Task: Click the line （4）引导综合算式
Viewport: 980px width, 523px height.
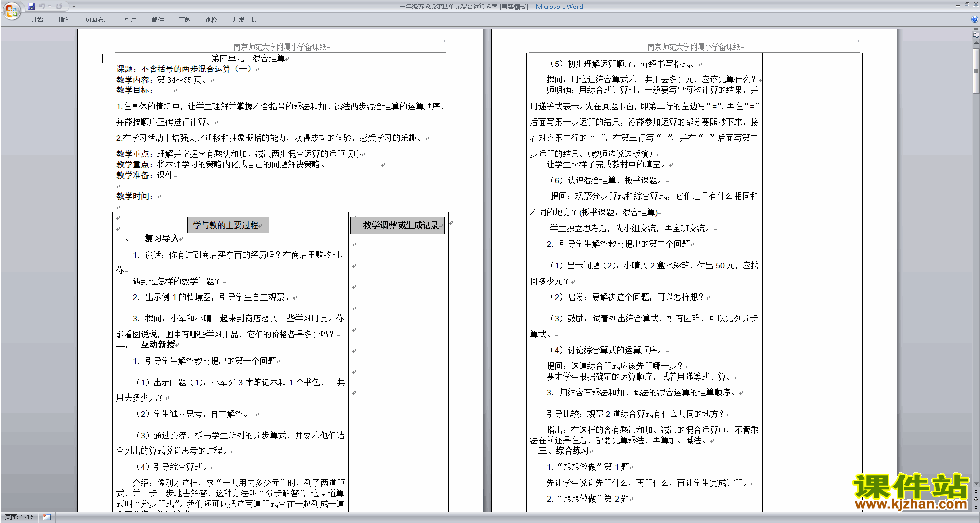Action: click(x=172, y=467)
